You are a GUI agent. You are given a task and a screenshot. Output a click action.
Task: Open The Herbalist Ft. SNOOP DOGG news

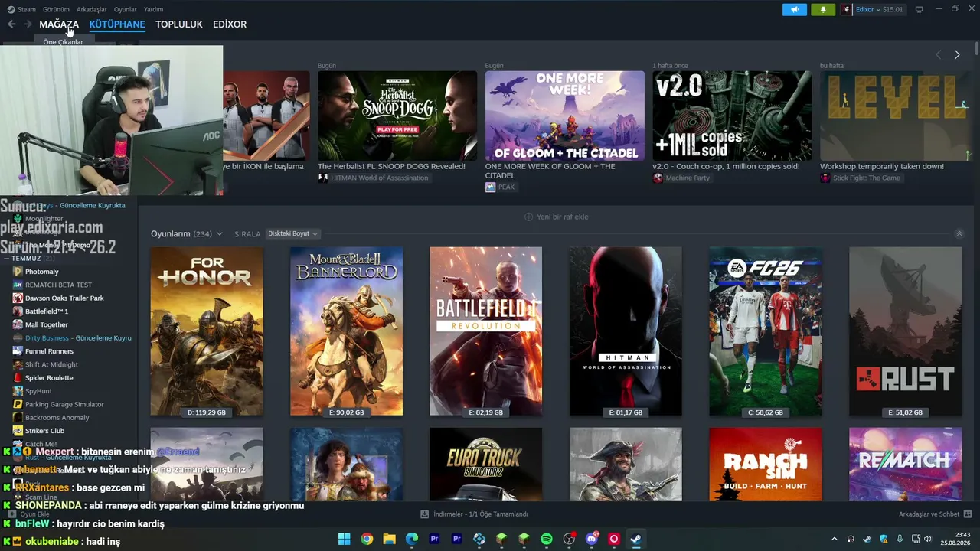coord(391,166)
